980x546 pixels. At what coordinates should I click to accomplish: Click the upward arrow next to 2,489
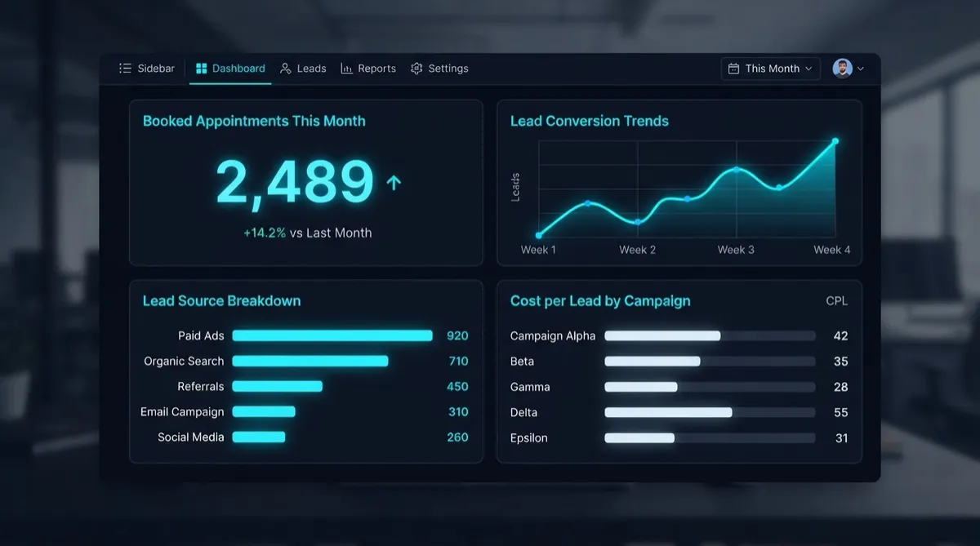(x=394, y=183)
